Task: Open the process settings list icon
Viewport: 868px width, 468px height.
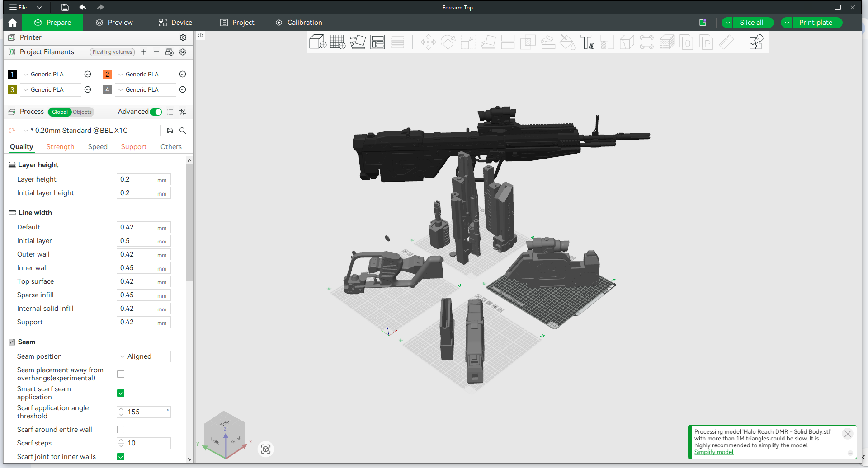Action: coord(170,112)
